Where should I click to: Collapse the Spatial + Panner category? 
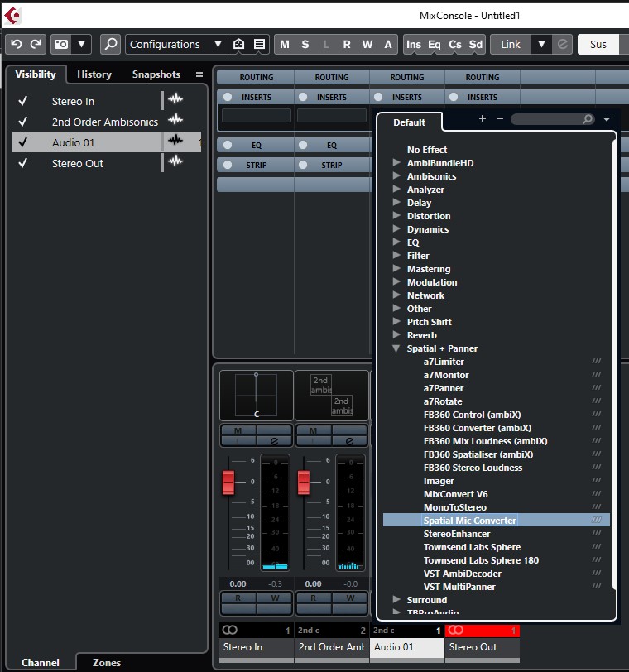(396, 348)
